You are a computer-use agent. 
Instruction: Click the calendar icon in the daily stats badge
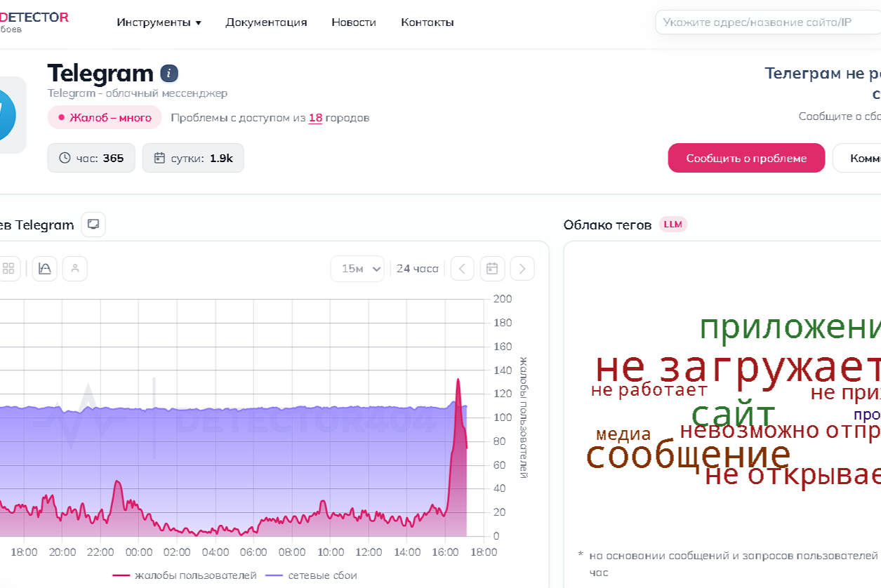pos(159,158)
